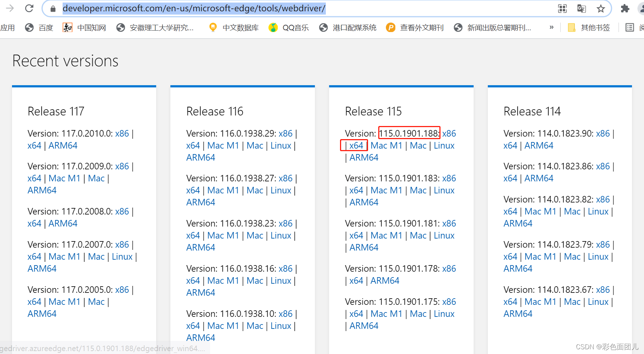Download Mac driver for version 114.0.1823.67

click(x=572, y=302)
